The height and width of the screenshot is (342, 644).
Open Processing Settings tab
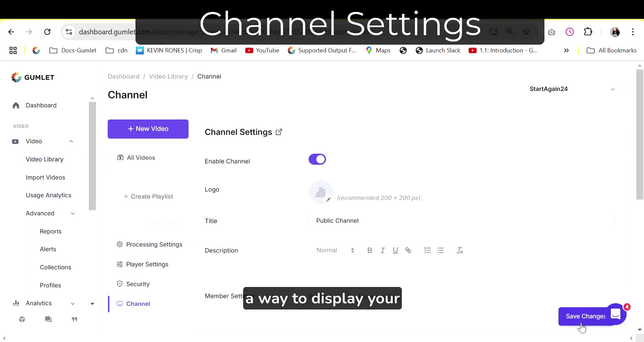pyautogui.click(x=150, y=244)
